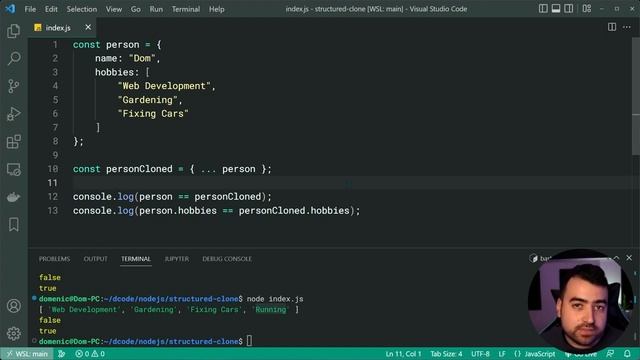Open the View menu

point(113,9)
